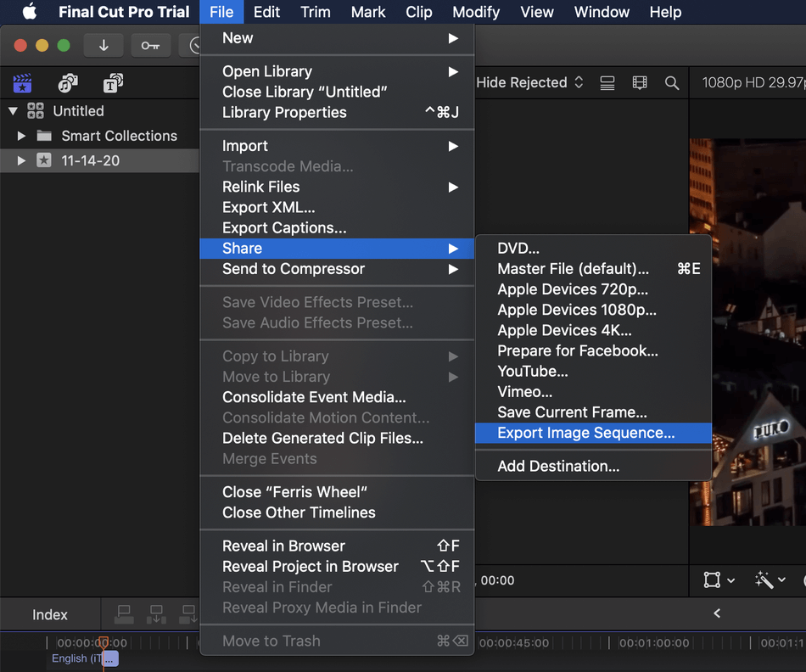Open the Import submenu
Screen dimensions: 806x672
point(337,146)
